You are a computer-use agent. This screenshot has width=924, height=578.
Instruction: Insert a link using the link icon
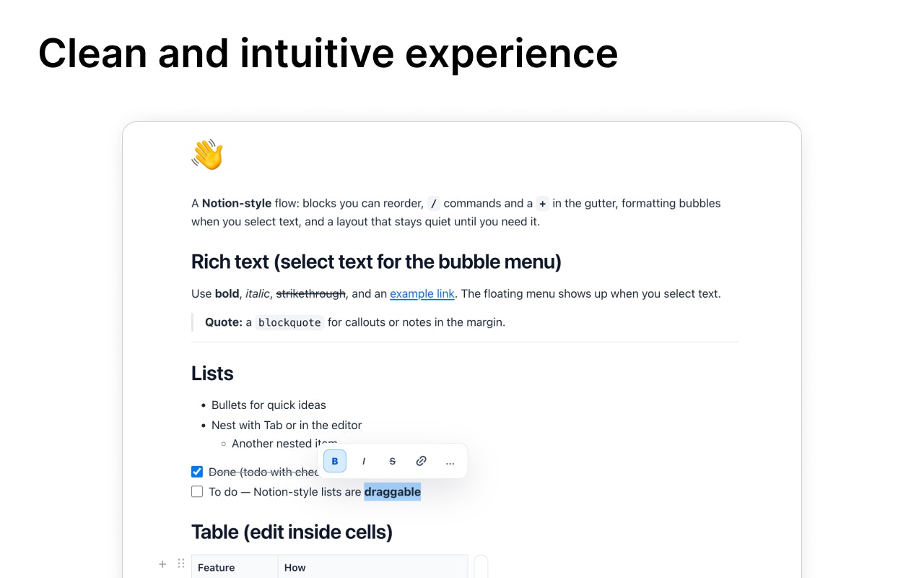pos(421,461)
